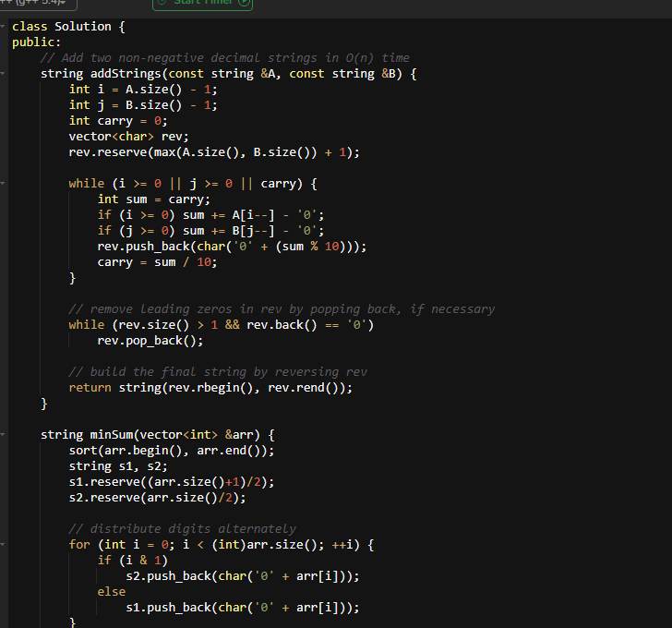Viewport: 672px width, 628px height.
Task: Click the 'class Solution {' line
Action: tap(68, 27)
